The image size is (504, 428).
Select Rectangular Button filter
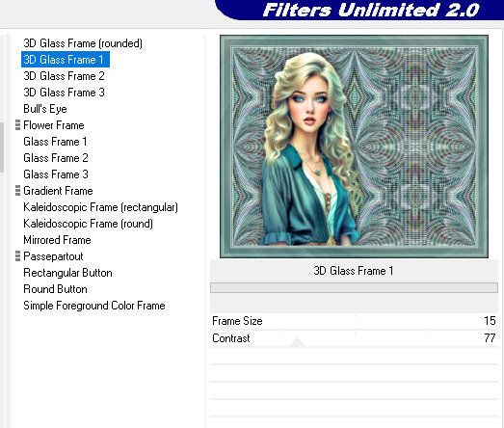click(67, 273)
